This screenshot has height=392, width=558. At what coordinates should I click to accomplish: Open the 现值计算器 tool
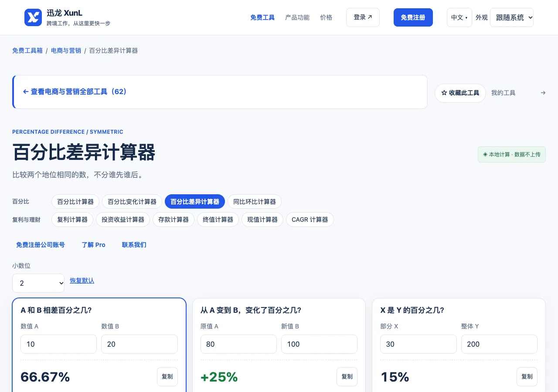click(262, 220)
